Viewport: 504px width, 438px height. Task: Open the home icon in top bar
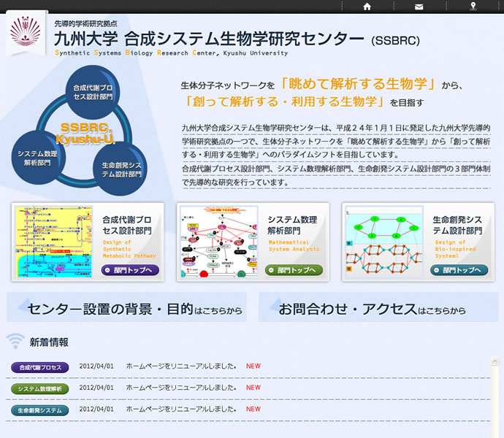click(367, 7)
